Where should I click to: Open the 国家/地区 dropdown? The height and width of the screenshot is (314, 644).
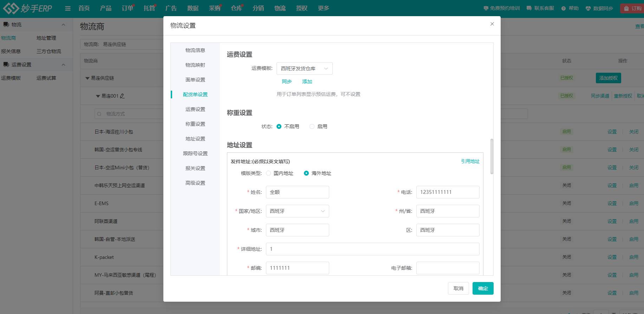[298, 211]
